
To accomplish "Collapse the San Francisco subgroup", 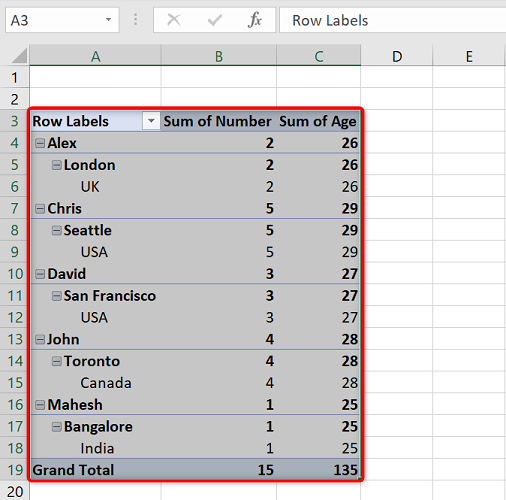I will click(x=56, y=296).
